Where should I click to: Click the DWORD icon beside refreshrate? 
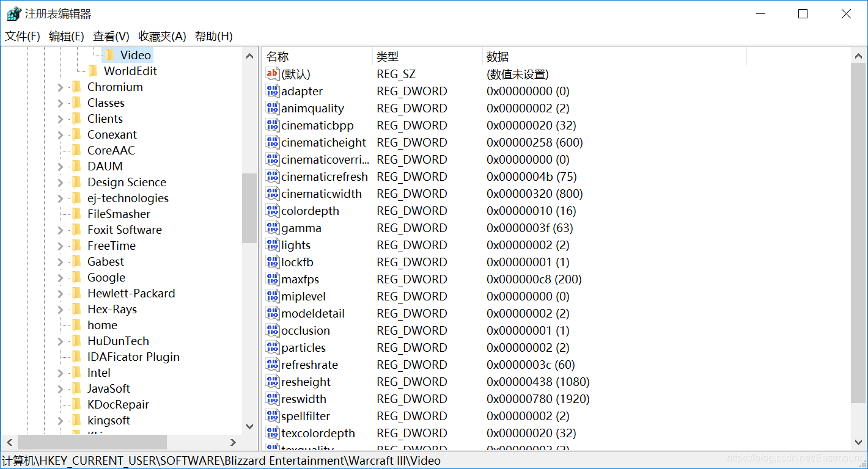pyautogui.click(x=273, y=365)
